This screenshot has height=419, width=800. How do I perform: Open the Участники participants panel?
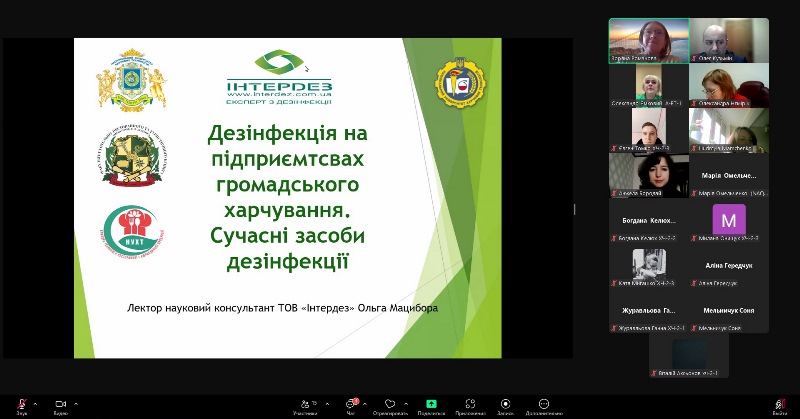(305, 404)
